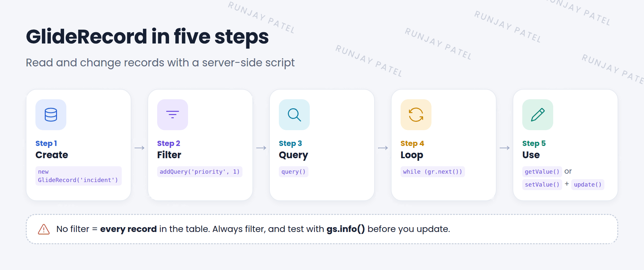Click the bold "every record" text
Image resolution: width=644 pixels, height=270 pixels.
tap(128, 229)
